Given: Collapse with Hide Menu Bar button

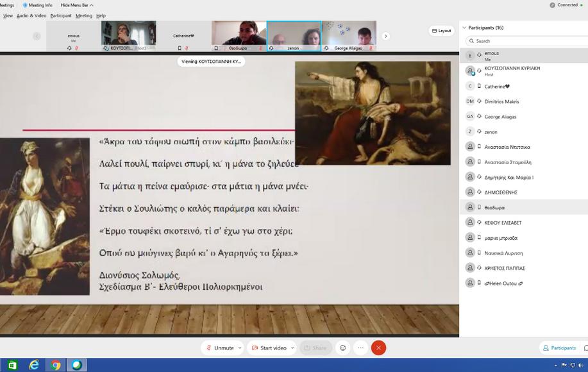Looking at the screenshot, I should click(x=77, y=5).
